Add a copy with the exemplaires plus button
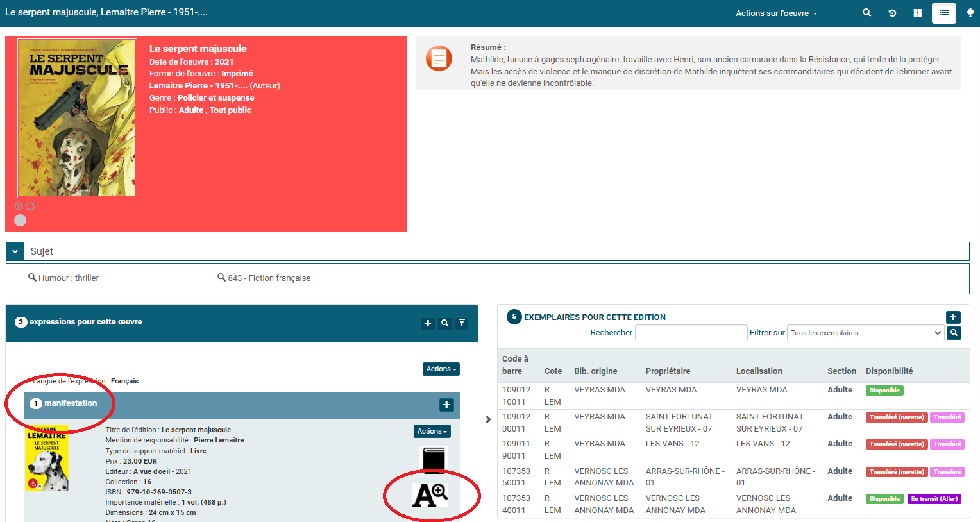980x522 pixels. click(x=953, y=317)
